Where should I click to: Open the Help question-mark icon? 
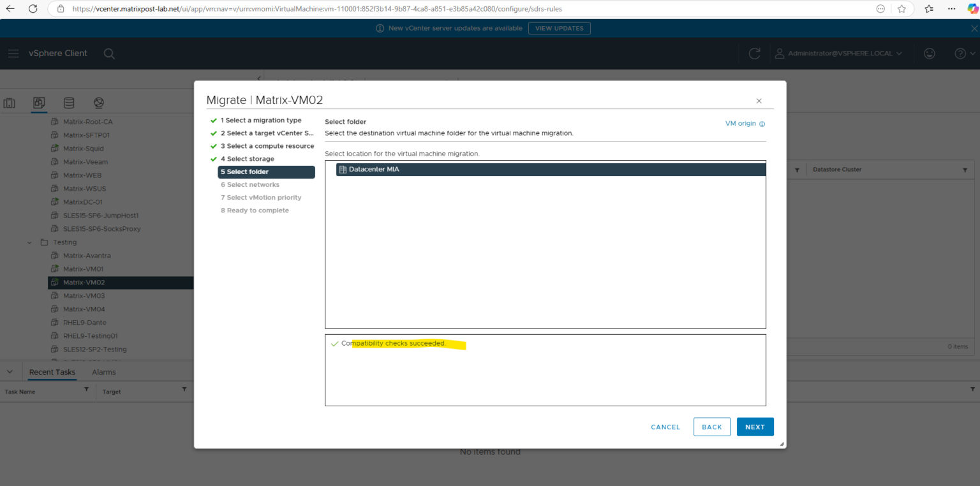[x=960, y=54]
